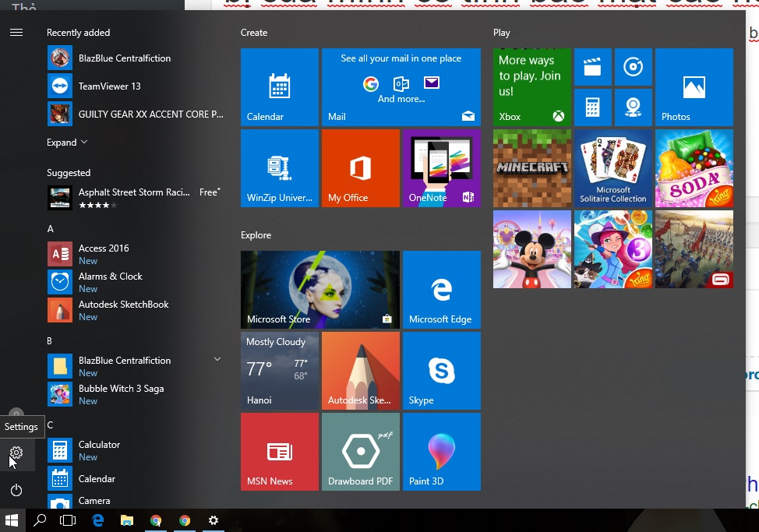
Task: Open the Movies & TV tile
Action: [x=593, y=67]
